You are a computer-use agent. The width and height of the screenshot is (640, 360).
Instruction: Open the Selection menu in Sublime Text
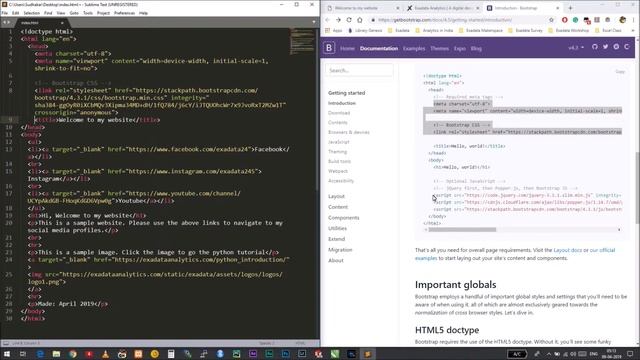[31, 13]
